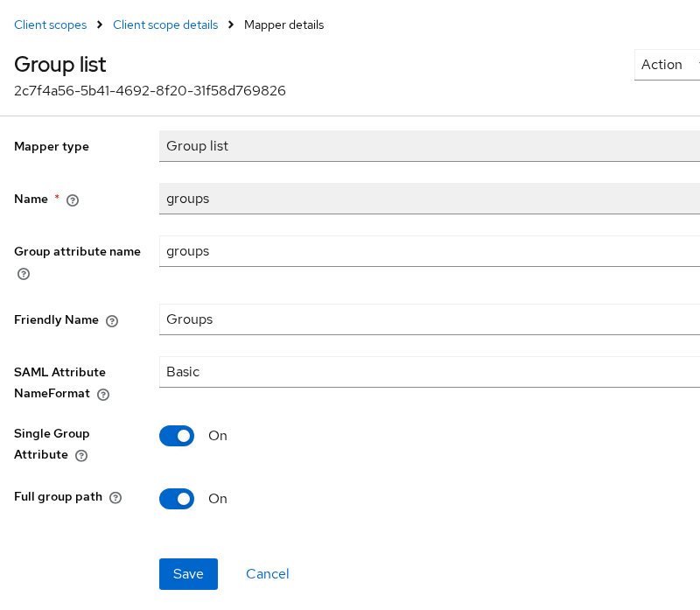Click the Group attribute name input field
The height and width of the screenshot is (610, 700).
coord(430,251)
